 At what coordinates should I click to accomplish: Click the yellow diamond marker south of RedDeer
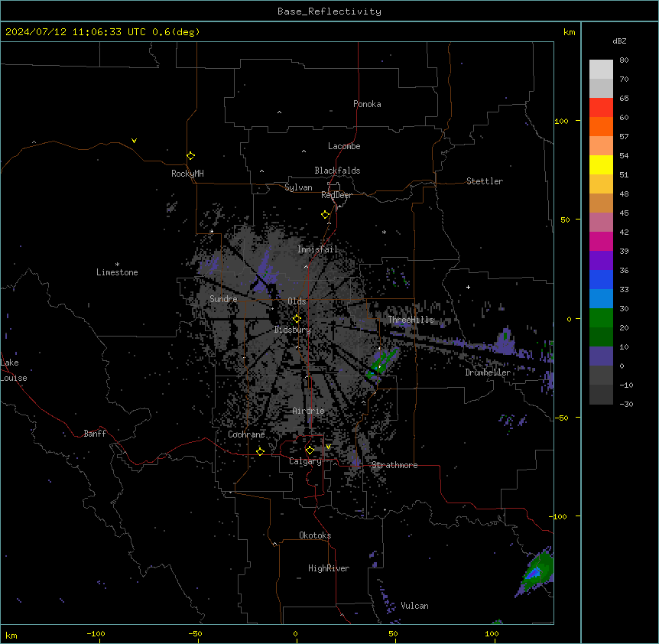[325, 215]
